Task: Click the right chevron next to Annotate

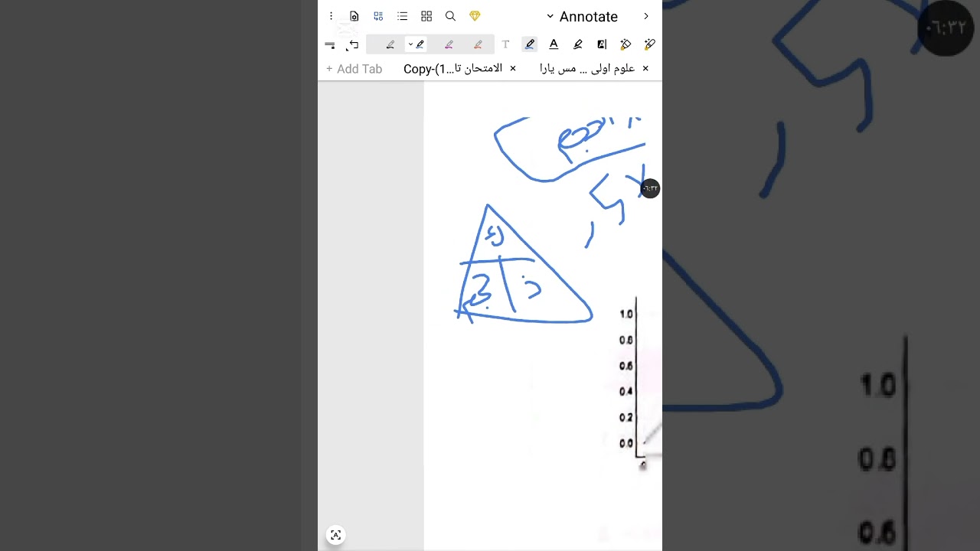Action: pyautogui.click(x=645, y=16)
